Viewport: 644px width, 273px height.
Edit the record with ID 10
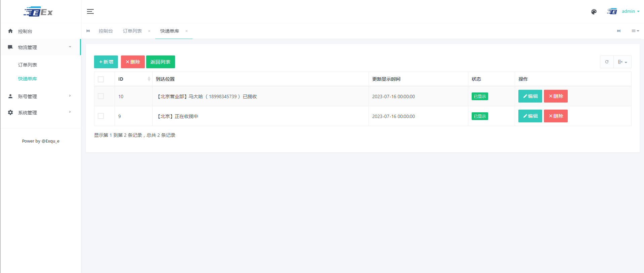tap(530, 96)
